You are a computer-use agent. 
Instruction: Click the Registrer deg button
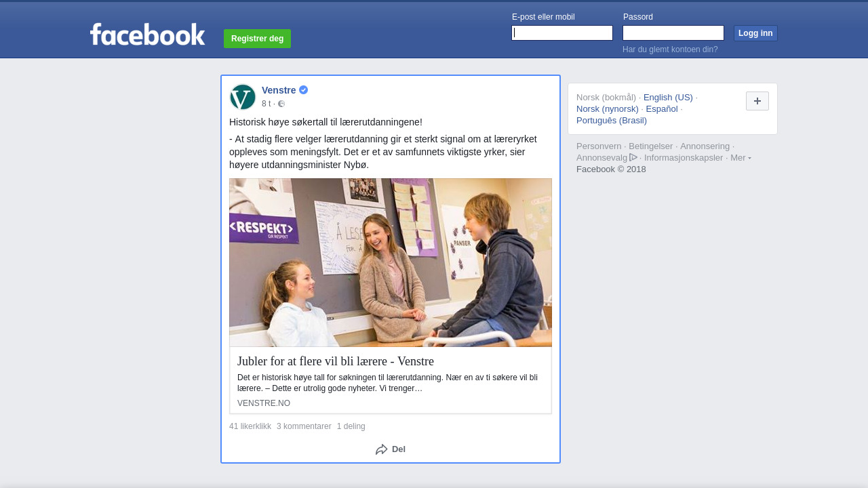(257, 39)
